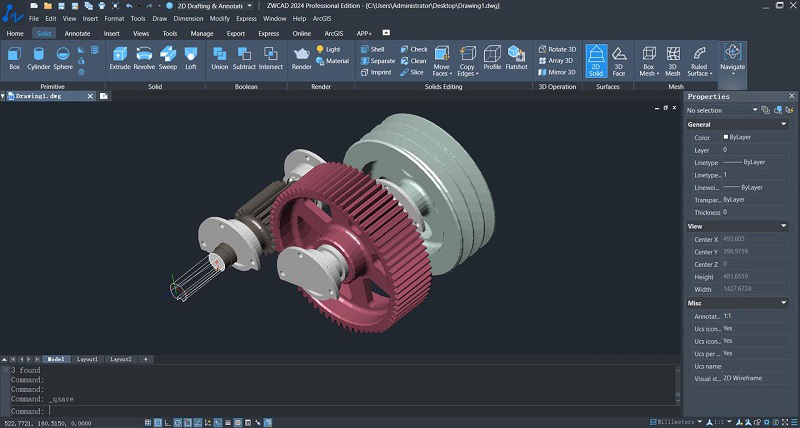Toggle snap mode in status bar
The image size is (800, 428).
pos(158,422)
